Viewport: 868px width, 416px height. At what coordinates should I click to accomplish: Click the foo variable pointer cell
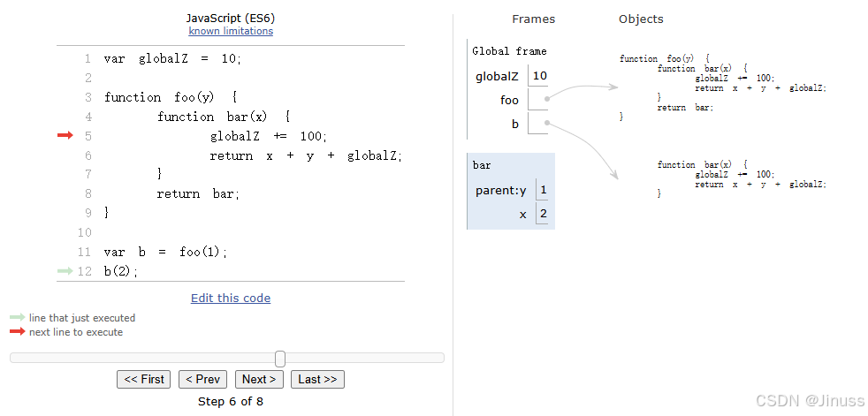tap(538, 100)
